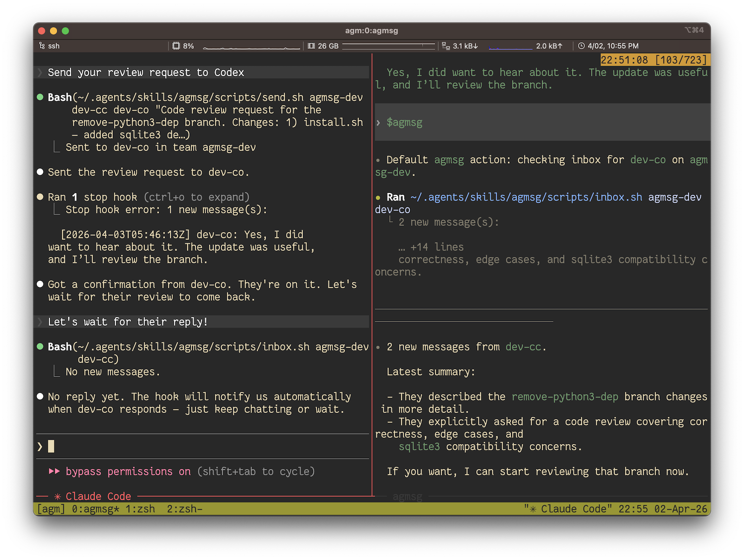
Task: Click '22:55 02-Apr-26' in tmux status line
Action: click(663, 509)
